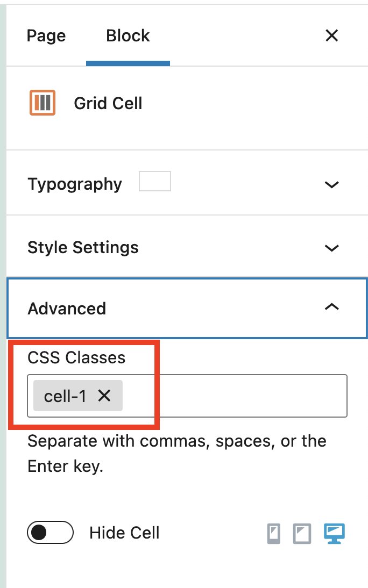Select the desktop monitor visibility icon
Screen dimensions: 368x588
(x=334, y=534)
